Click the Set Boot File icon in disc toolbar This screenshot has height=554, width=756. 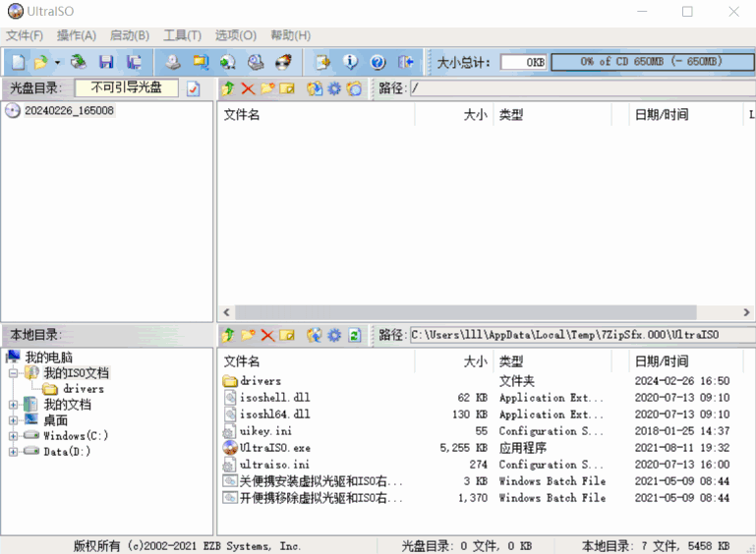pyautogui.click(x=354, y=88)
